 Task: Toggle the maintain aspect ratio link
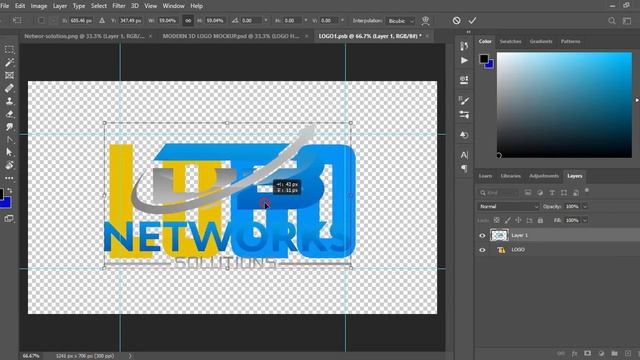188,20
